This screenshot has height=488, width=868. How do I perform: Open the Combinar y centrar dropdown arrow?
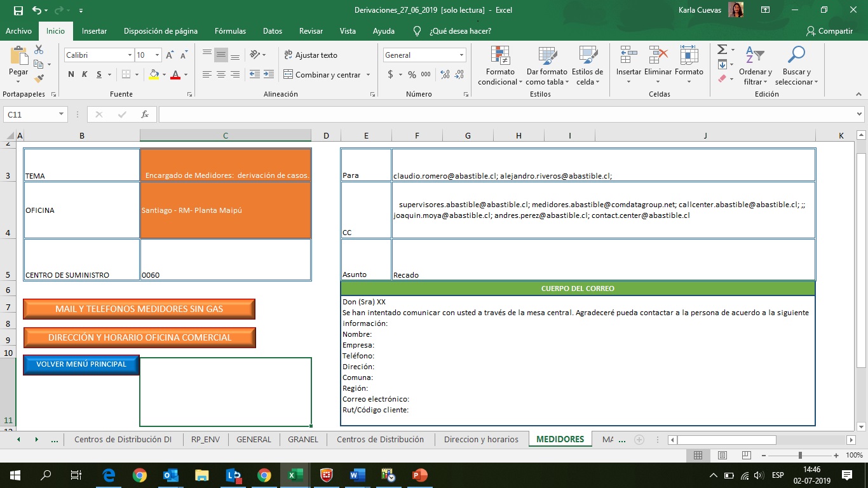tap(368, 74)
